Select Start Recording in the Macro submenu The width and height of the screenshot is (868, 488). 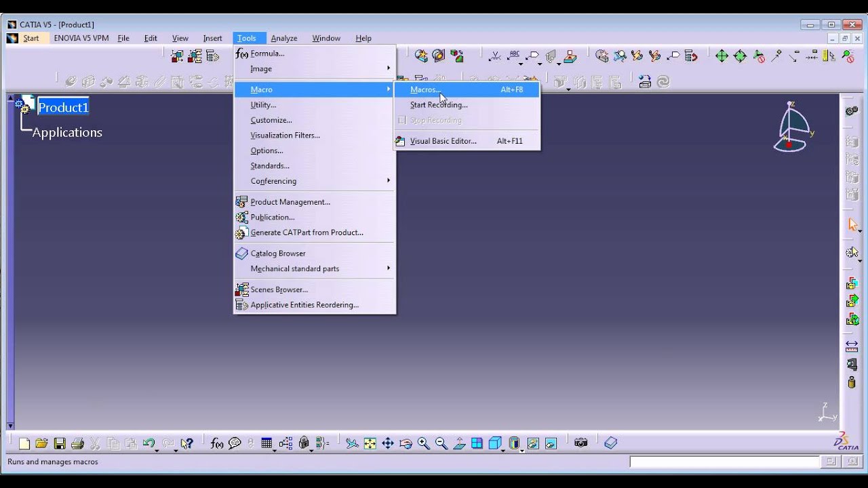point(438,105)
